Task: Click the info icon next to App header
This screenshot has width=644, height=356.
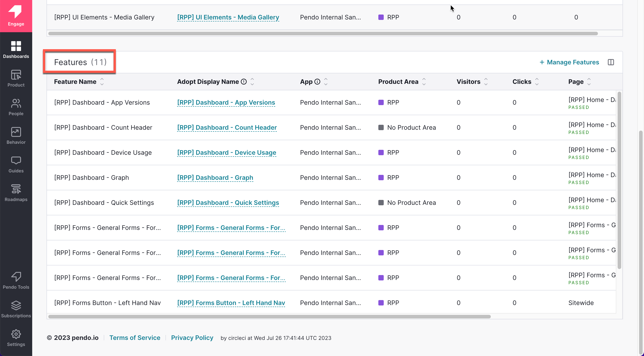Action: click(x=317, y=82)
